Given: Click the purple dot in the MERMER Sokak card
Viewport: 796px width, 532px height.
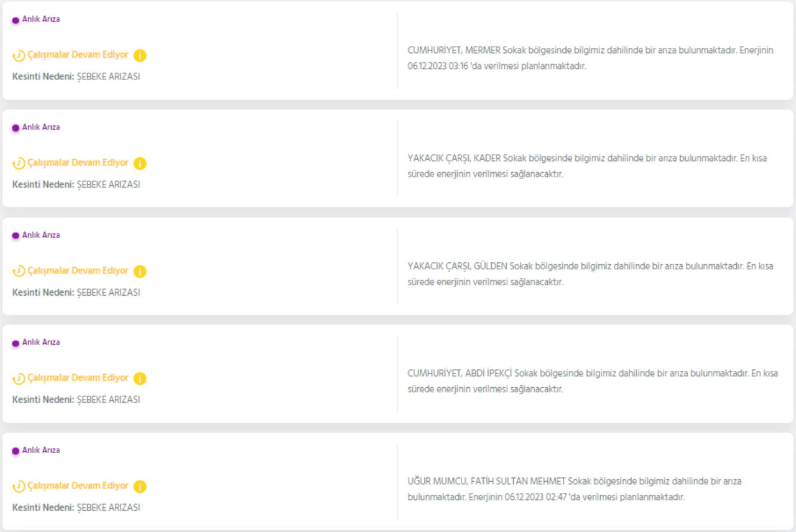Looking at the screenshot, I should pos(16,20).
